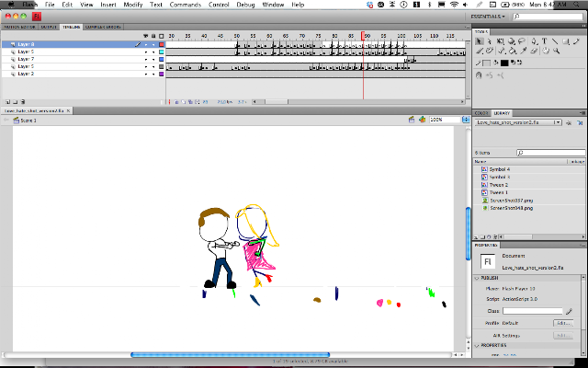Select the Text tool
This screenshot has height=368, width=588.
point(544,41)
